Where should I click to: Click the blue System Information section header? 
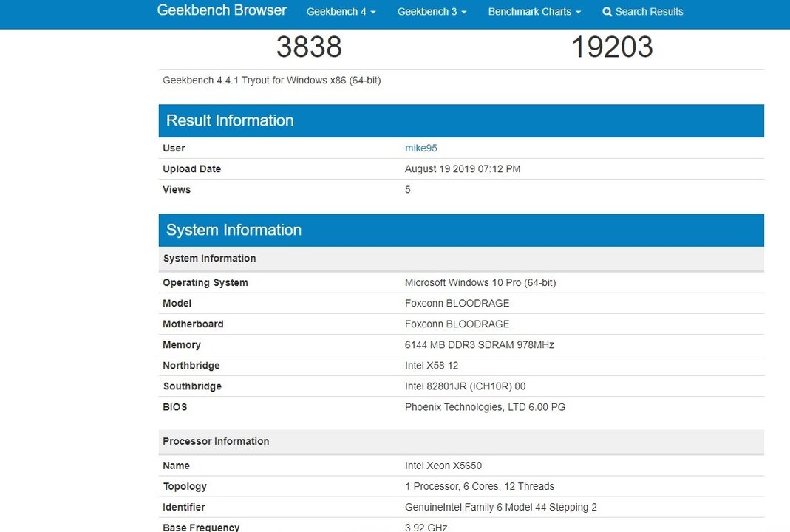461,231
